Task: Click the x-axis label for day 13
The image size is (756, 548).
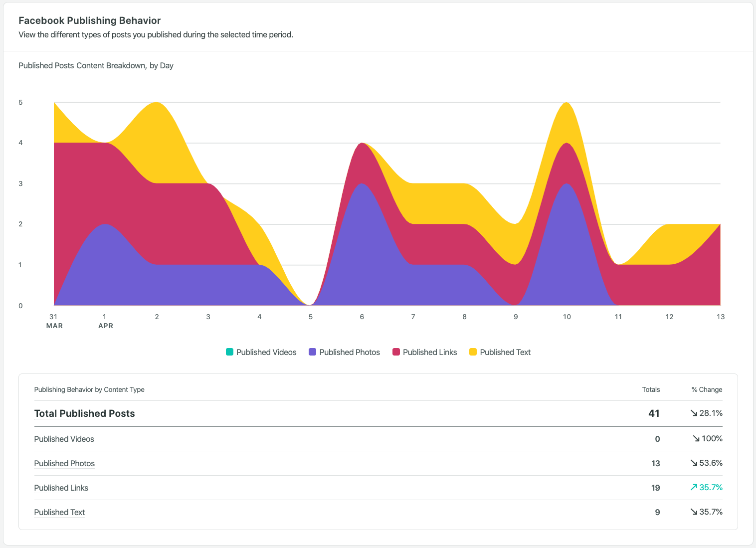Action: click(721, 317)
